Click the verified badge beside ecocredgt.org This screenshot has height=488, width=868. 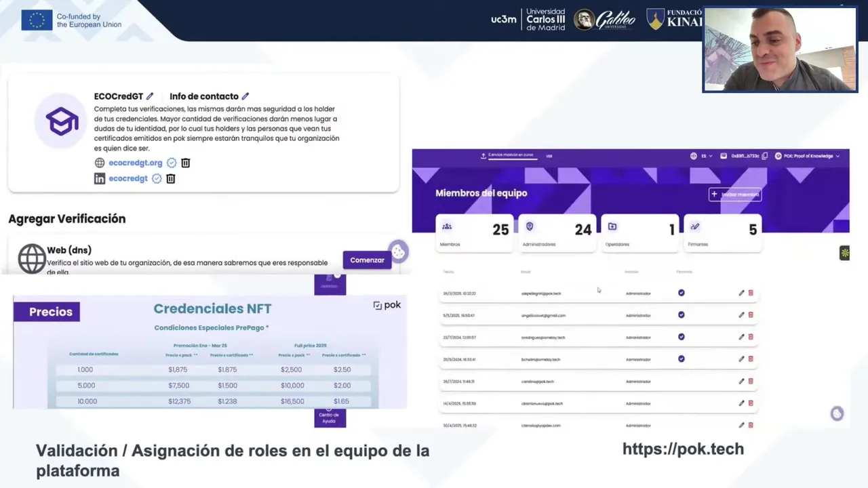click(x=172, y=163)
